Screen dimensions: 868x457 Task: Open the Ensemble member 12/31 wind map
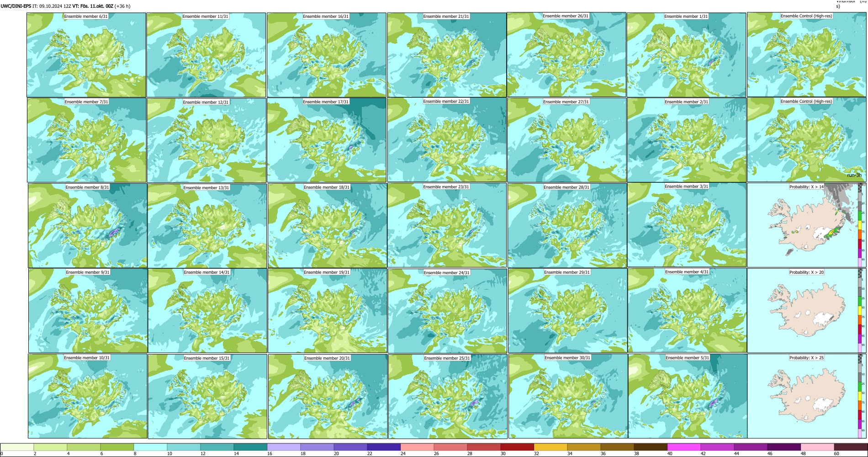(x=206, y=140)
